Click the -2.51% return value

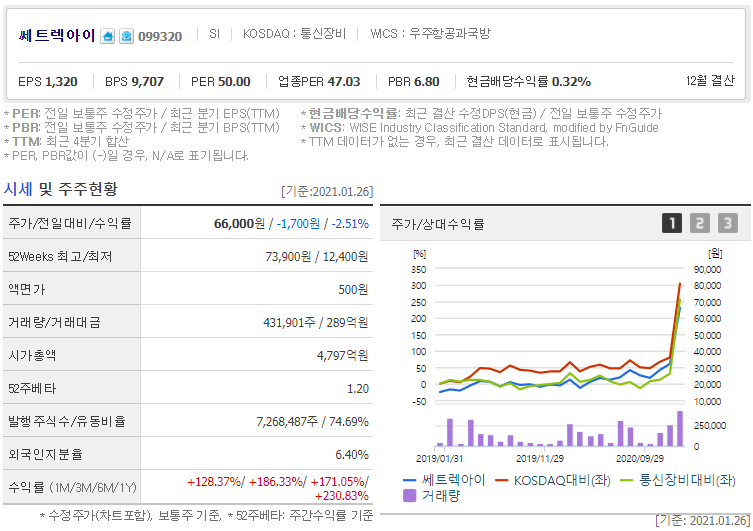point(350,224)
